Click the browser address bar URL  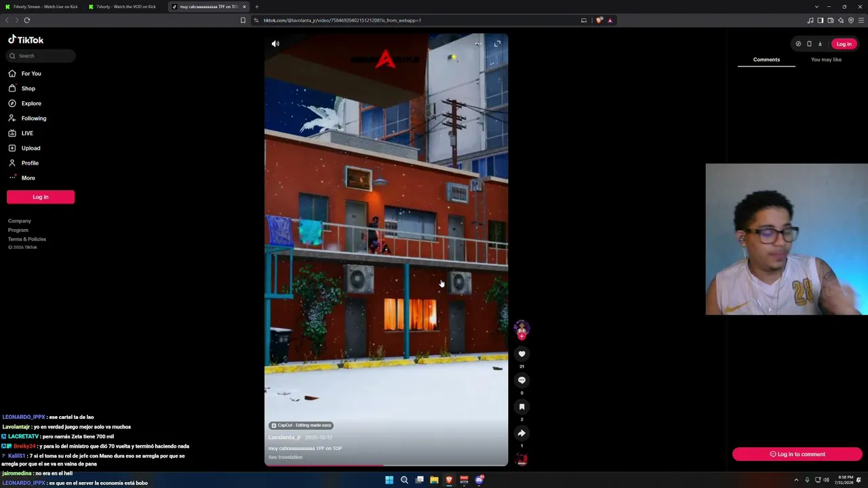tap(342, 20)
